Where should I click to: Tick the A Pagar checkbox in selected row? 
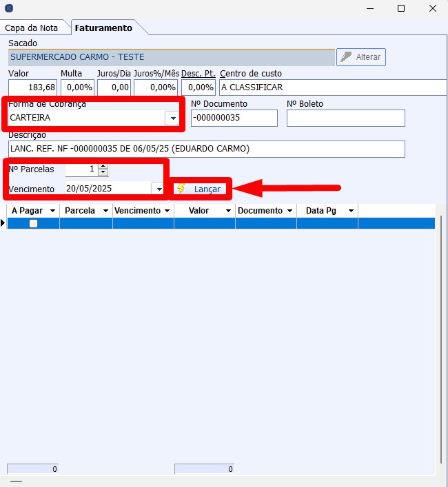(x=33, y=224)
